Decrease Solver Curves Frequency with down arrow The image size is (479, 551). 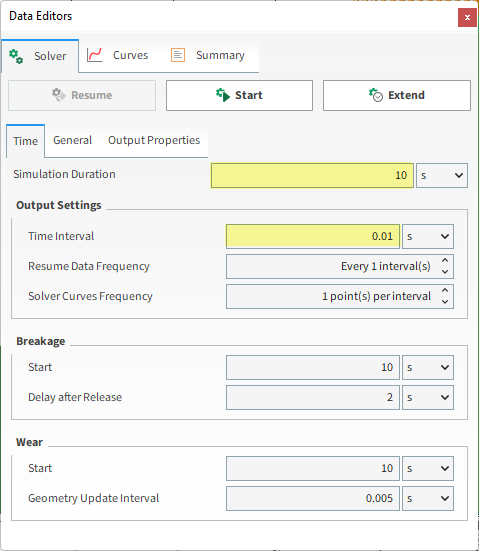coord(445,302)
